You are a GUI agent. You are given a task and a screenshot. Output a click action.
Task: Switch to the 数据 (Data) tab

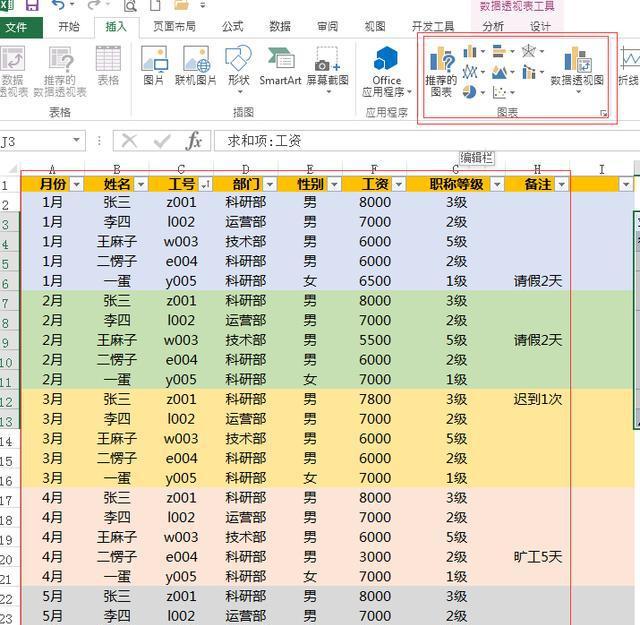tap(280, 27)
